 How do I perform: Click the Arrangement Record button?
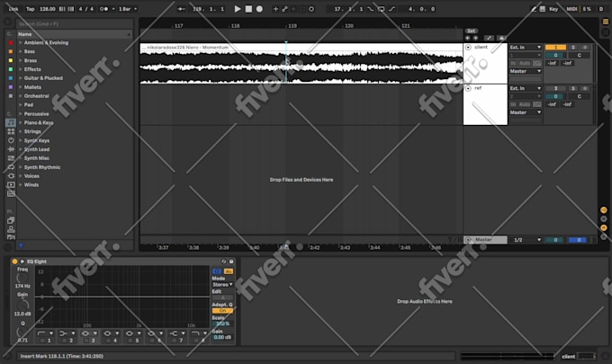pyautogui.click(x=259, y=9)
